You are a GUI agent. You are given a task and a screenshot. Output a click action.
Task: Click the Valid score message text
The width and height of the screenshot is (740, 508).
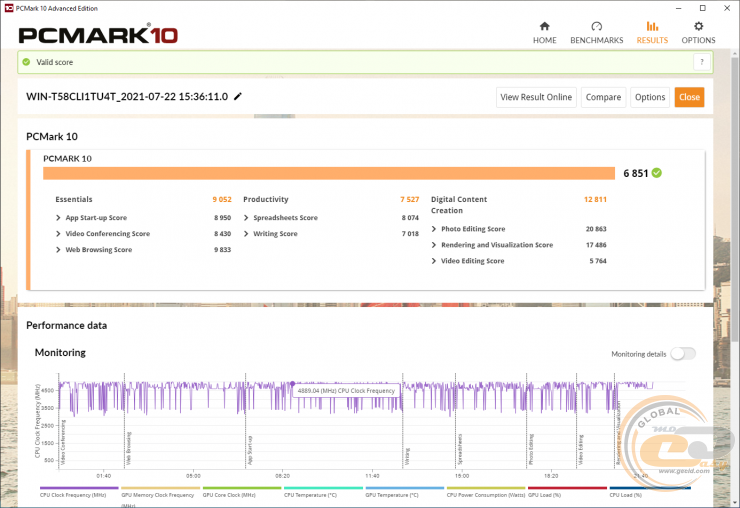pyautogui.click(x=55, y=62)
